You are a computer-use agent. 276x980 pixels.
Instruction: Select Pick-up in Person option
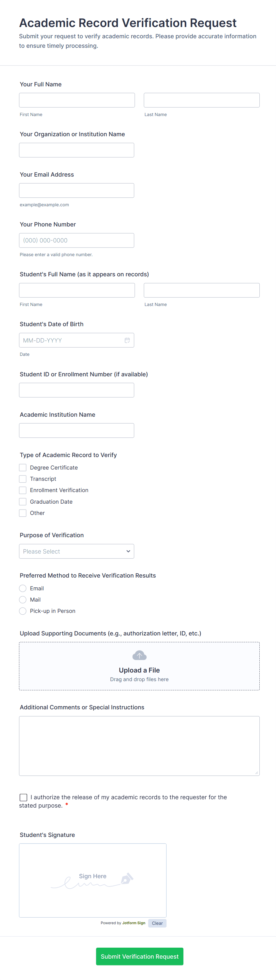pyautogui.click(x=23, y=611)
